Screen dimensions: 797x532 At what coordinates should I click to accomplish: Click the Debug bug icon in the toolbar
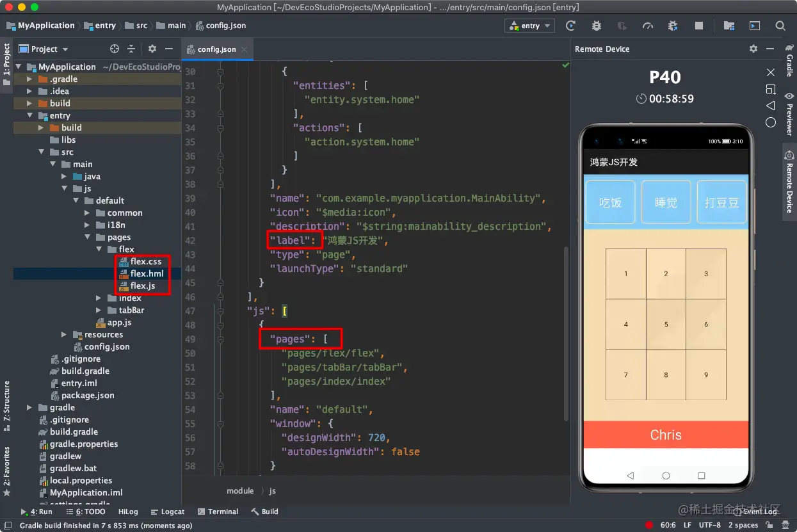point(597,26)
